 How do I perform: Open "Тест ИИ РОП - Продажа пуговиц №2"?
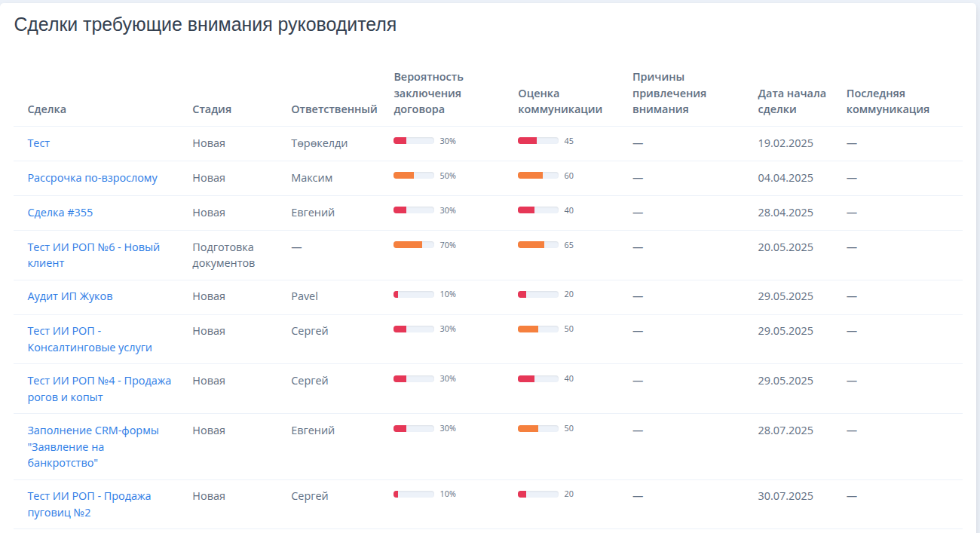[89, 504]
